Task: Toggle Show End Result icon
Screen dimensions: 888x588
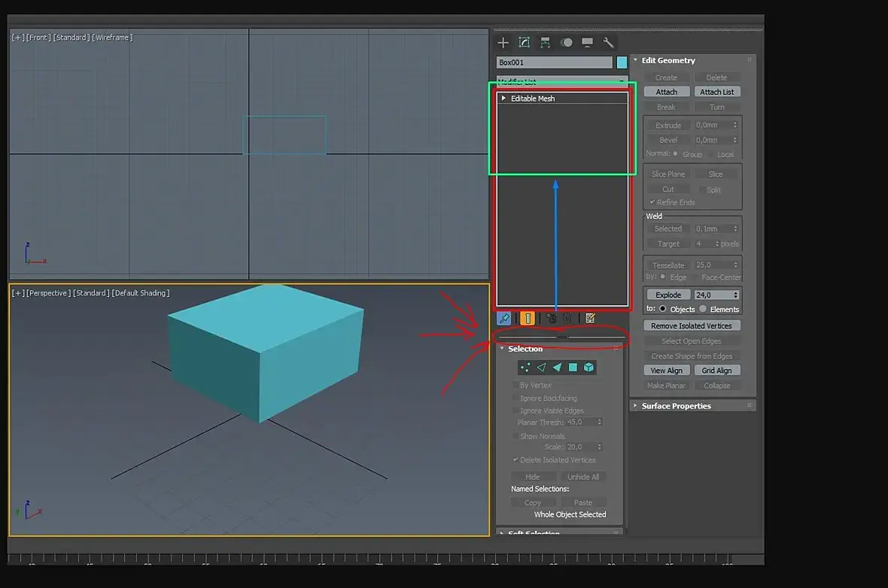Action: point(528,319)
